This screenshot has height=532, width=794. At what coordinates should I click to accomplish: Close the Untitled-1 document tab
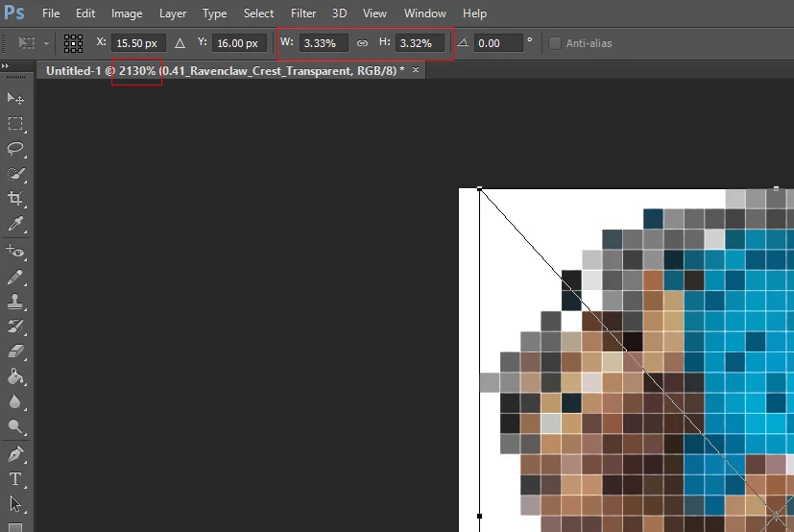(416, 70)
